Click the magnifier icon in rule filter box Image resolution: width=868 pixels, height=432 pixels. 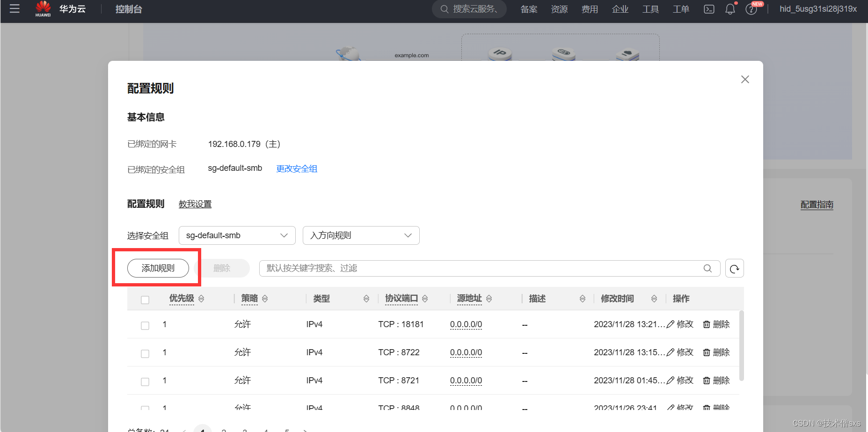[708, 268]
